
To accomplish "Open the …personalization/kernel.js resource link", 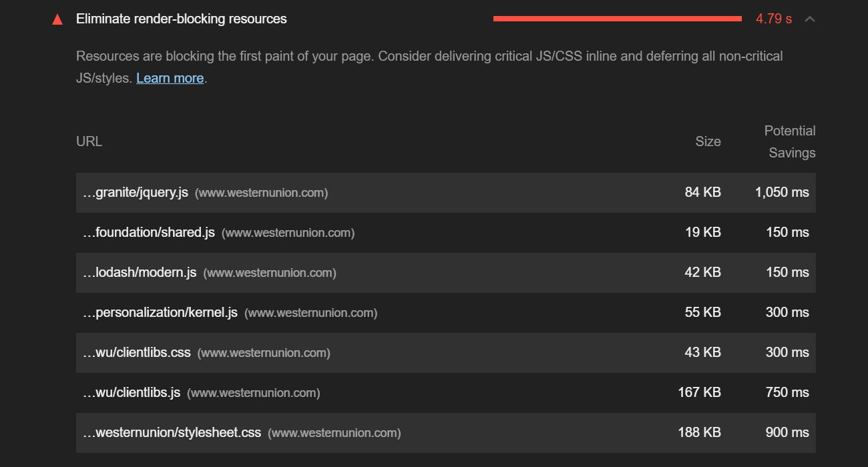I will coord(160,312).
